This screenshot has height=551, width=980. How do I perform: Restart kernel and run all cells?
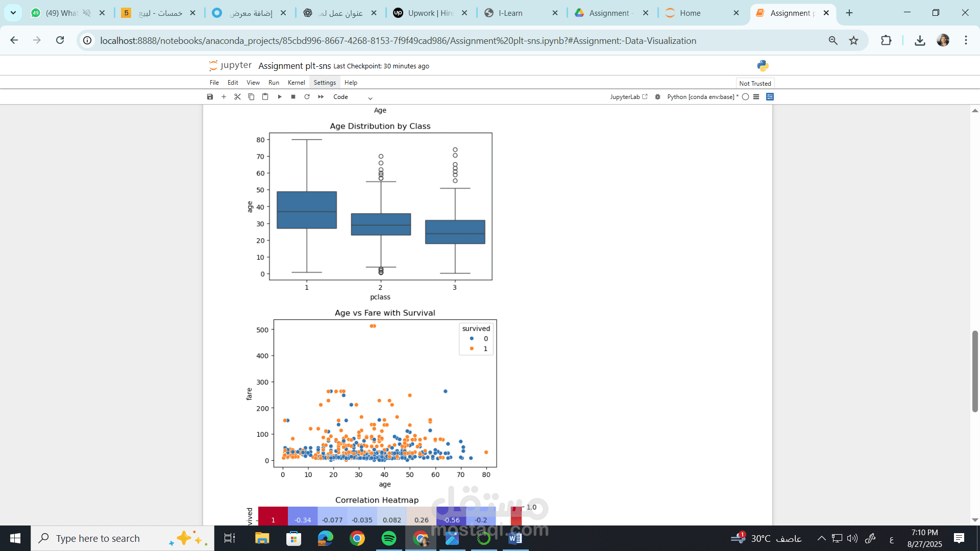pos(321,97)
